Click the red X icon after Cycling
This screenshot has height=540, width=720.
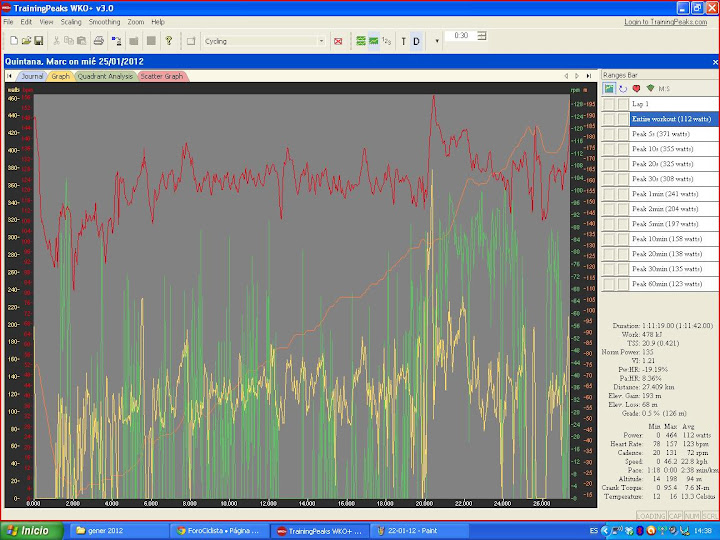tap(338, 41)
